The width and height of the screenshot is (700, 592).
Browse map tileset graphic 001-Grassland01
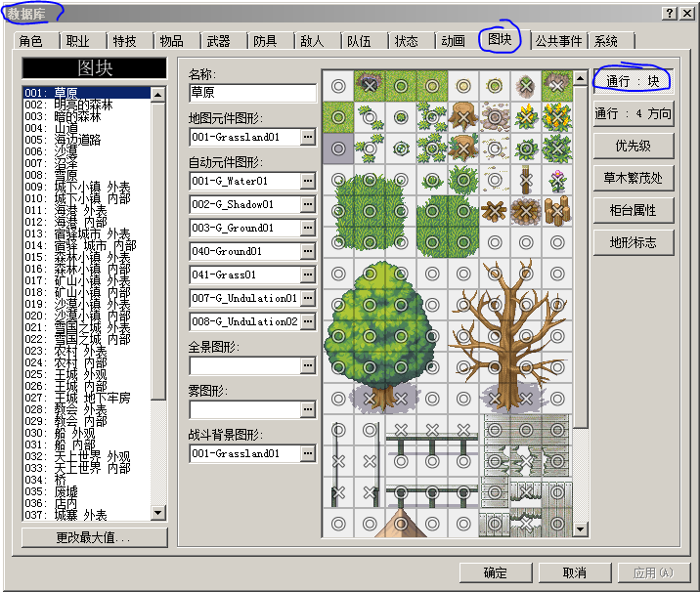(308, 137)
